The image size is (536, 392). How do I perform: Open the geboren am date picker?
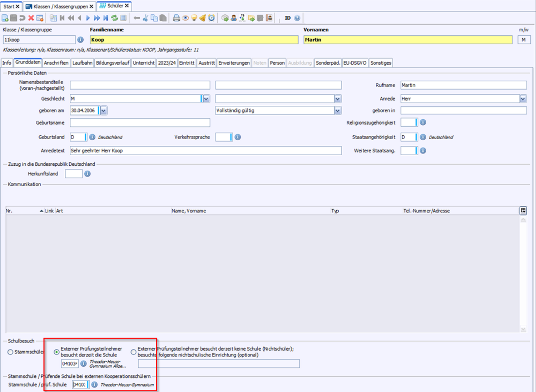pos(103,111)
